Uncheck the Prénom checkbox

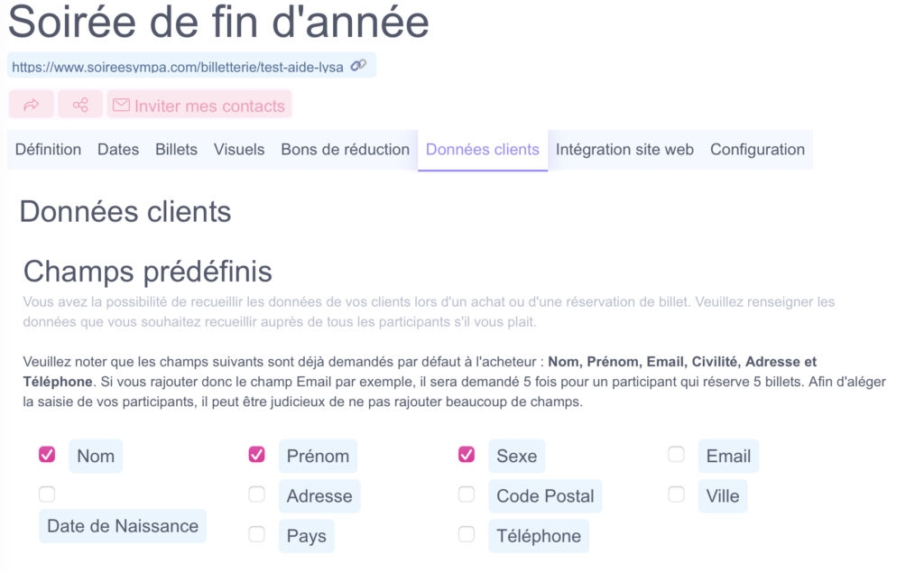tap(257, 455)
